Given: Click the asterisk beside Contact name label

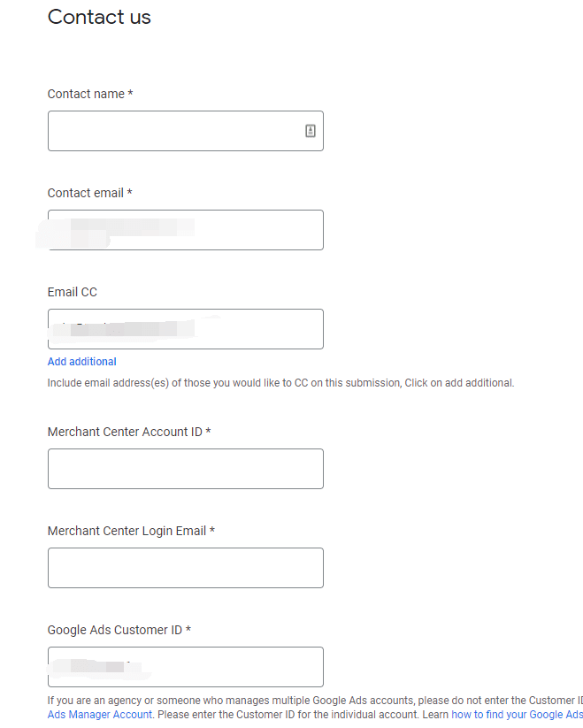Looking at the screenshot, I should 130,93.
